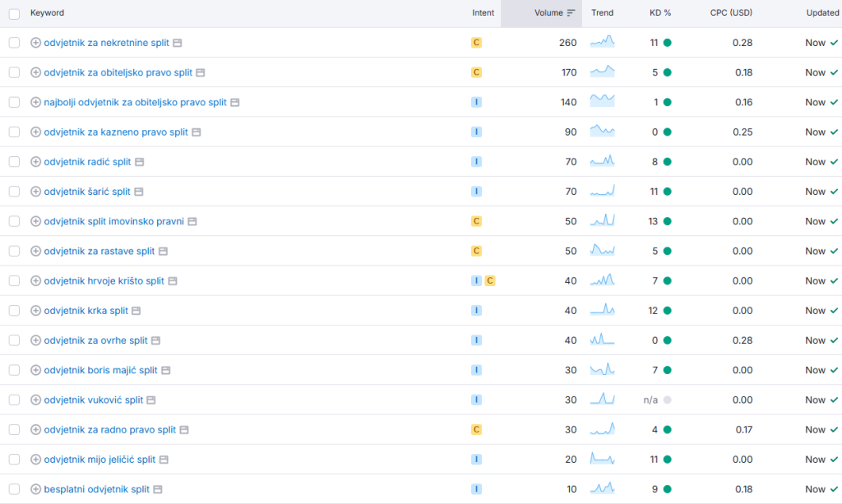Click the plus icon beside 'odvjetnik za nekretnine split'

click(x=35, y=43)
